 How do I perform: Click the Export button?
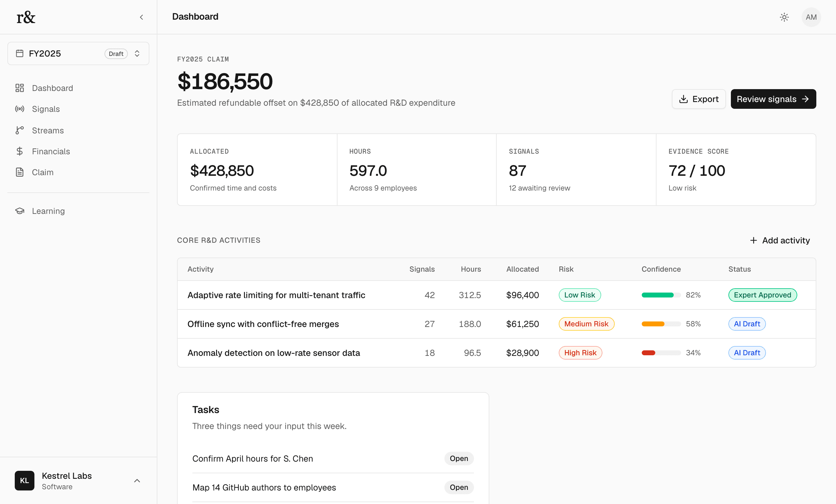(699, 99)
